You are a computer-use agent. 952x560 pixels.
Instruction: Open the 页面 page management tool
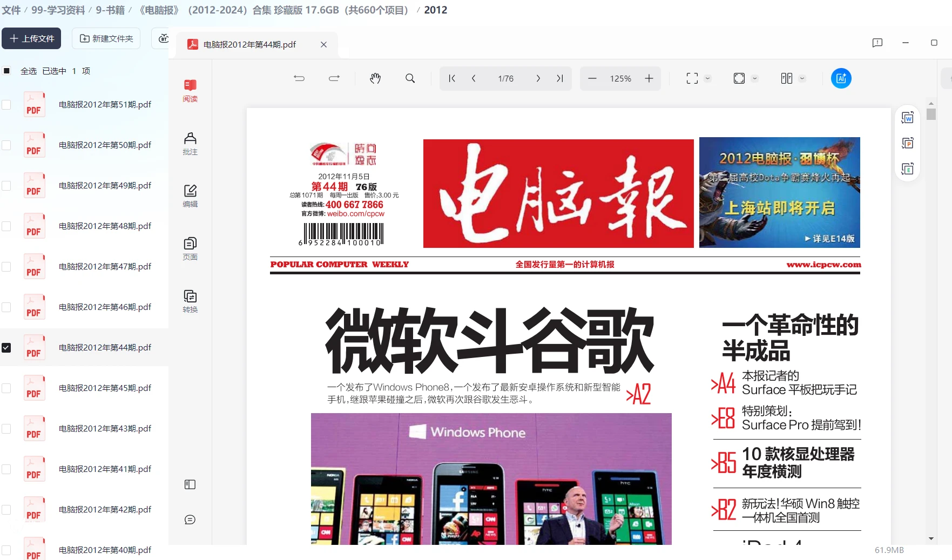coord(190,249)
